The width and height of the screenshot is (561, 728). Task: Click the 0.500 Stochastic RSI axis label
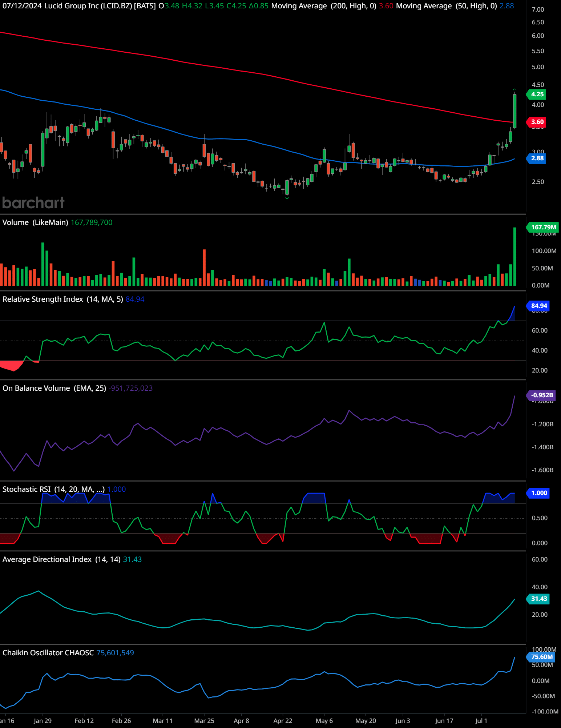540,518
